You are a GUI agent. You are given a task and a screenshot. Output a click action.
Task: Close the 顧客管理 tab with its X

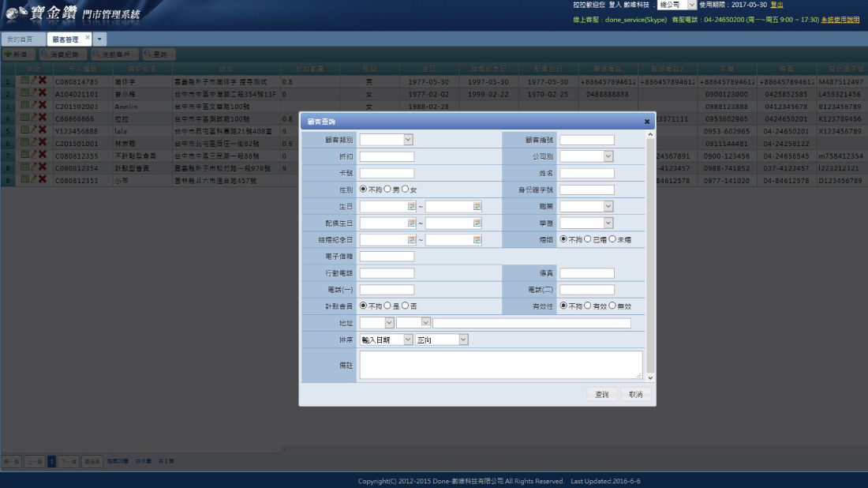tap(88, 38)
